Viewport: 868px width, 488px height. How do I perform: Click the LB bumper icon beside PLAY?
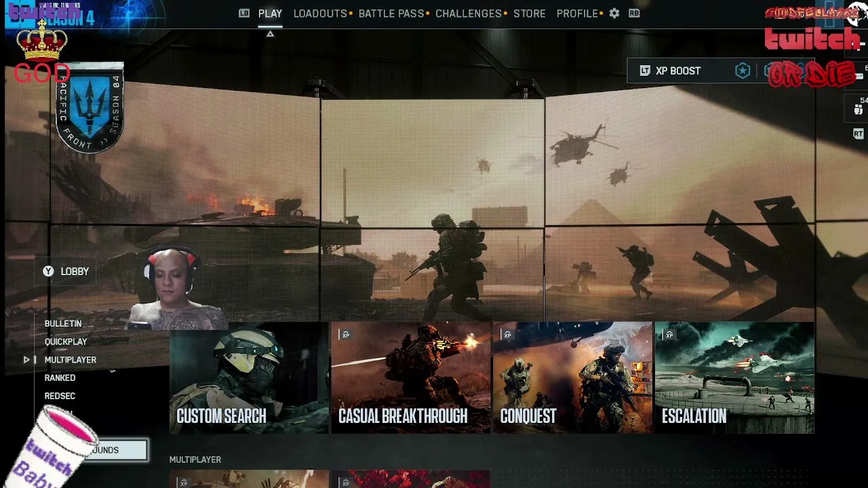244,14
